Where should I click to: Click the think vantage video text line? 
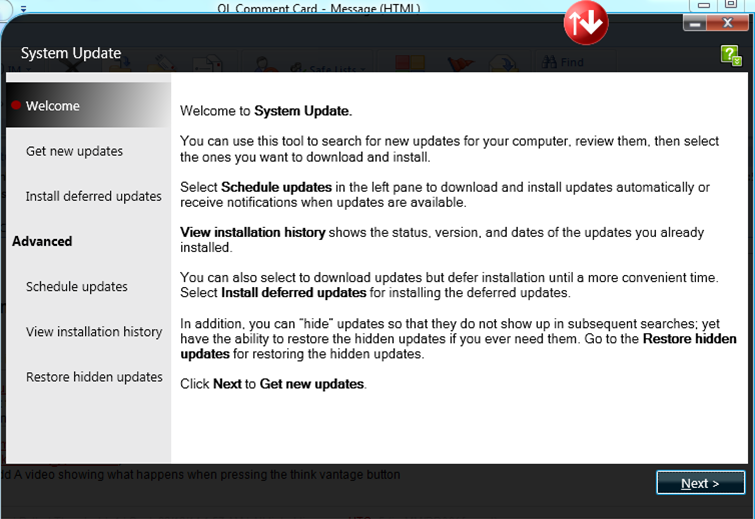tap(205, 475)
